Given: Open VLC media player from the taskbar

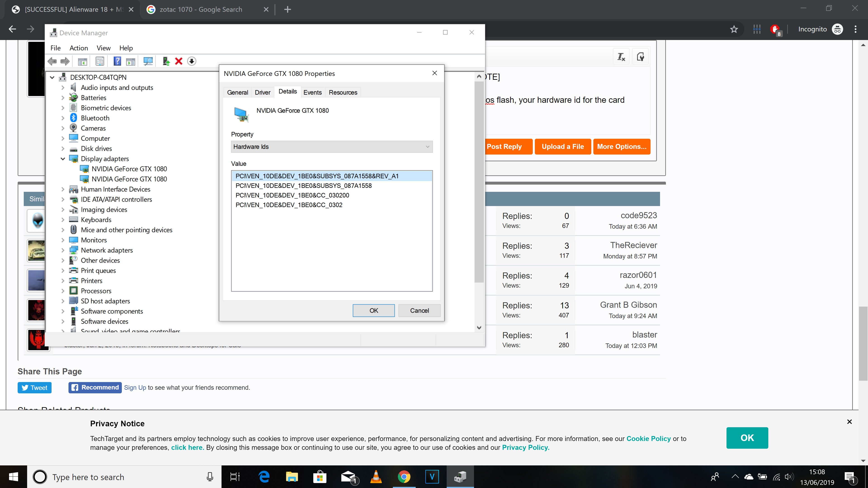Looking at the screenshot, I should [376, 477].
